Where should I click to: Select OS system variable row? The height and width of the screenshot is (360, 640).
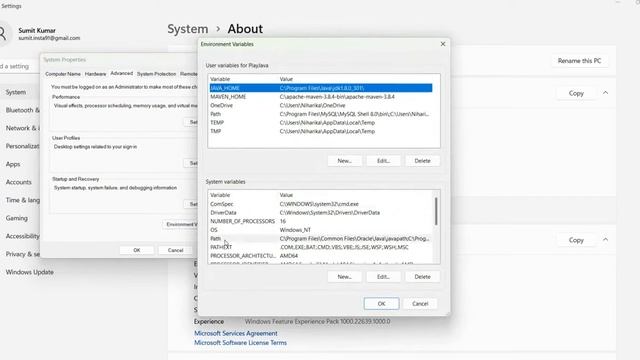tap(321, 230)
